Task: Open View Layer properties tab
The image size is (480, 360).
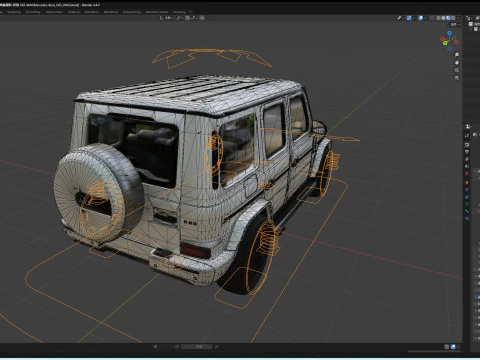Action: pos(467,159)
